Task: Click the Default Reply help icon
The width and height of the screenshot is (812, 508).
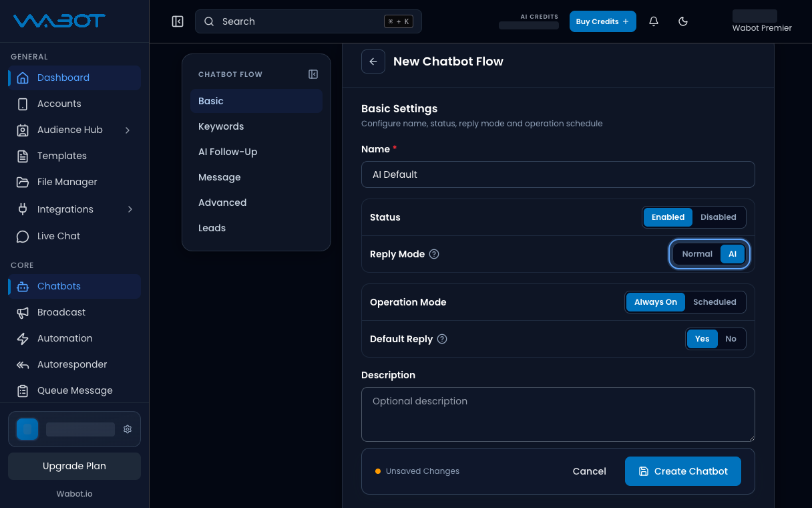Action: (442, 339)
